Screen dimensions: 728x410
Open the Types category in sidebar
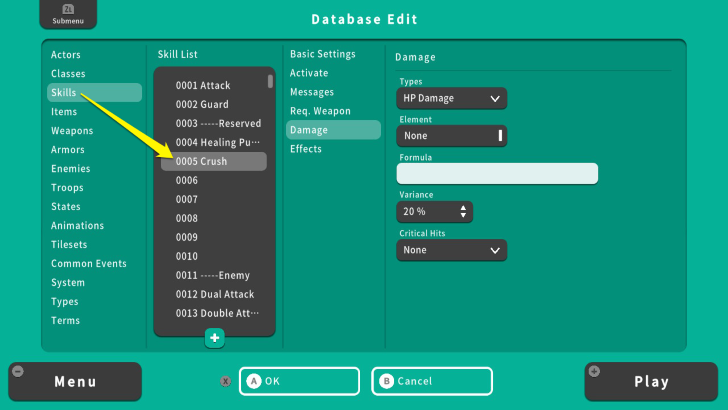coord(65,302)
